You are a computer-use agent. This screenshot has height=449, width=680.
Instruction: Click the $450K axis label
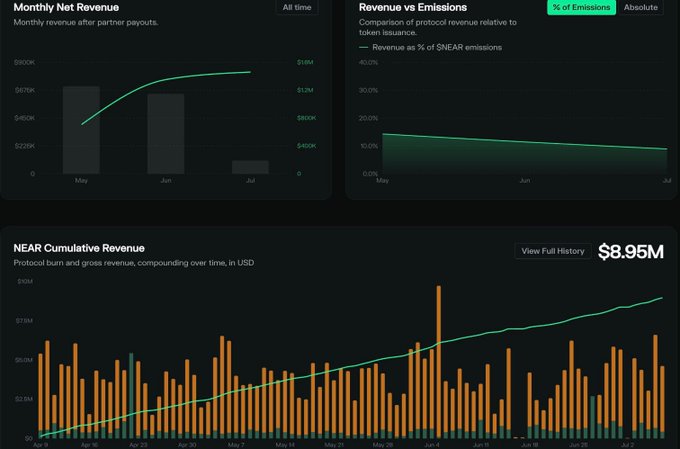tap(24, 118)
